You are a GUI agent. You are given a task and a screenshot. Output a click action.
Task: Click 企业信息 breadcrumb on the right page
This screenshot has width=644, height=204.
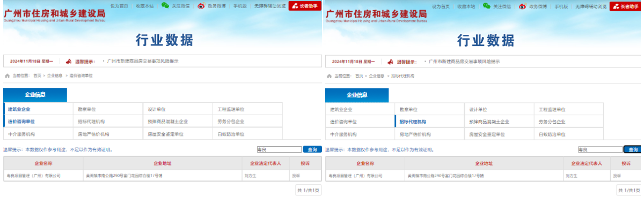coord(377,76)
